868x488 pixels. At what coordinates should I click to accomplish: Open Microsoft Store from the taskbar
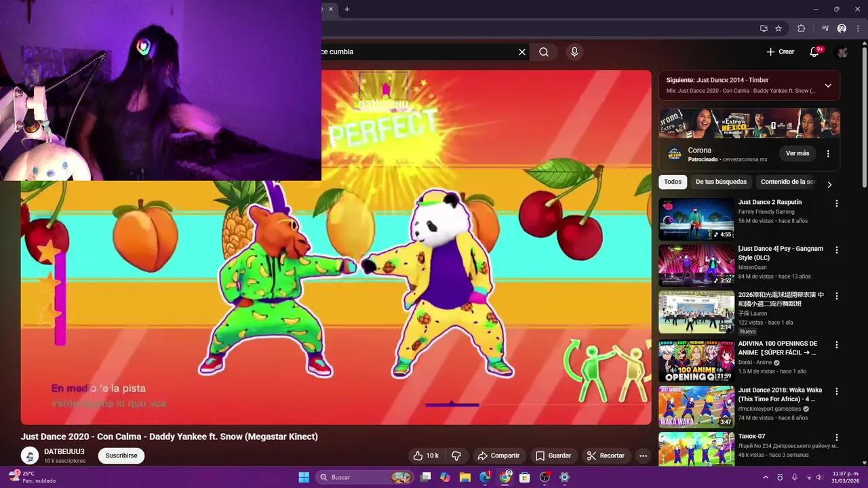(524, 477)
